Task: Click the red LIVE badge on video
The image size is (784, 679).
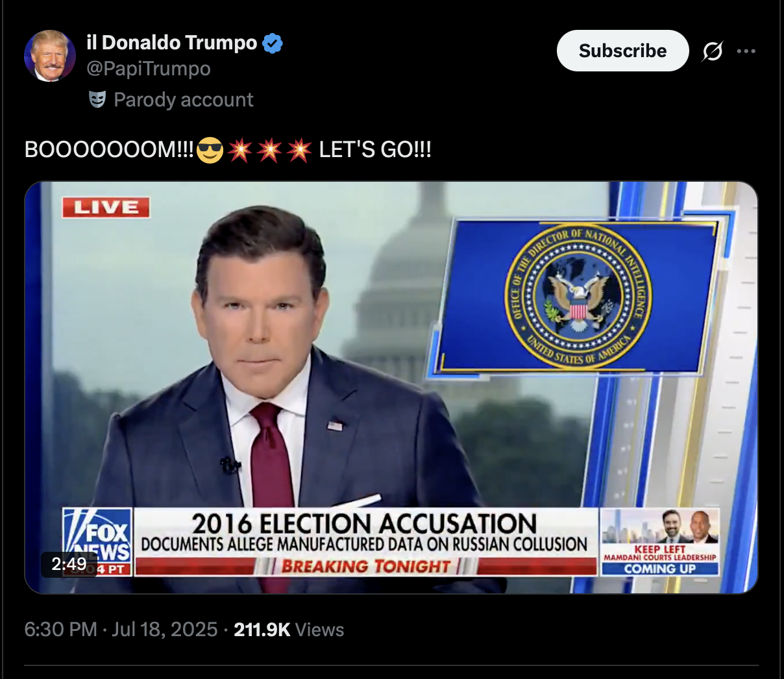Action: [x=106, y=208]
